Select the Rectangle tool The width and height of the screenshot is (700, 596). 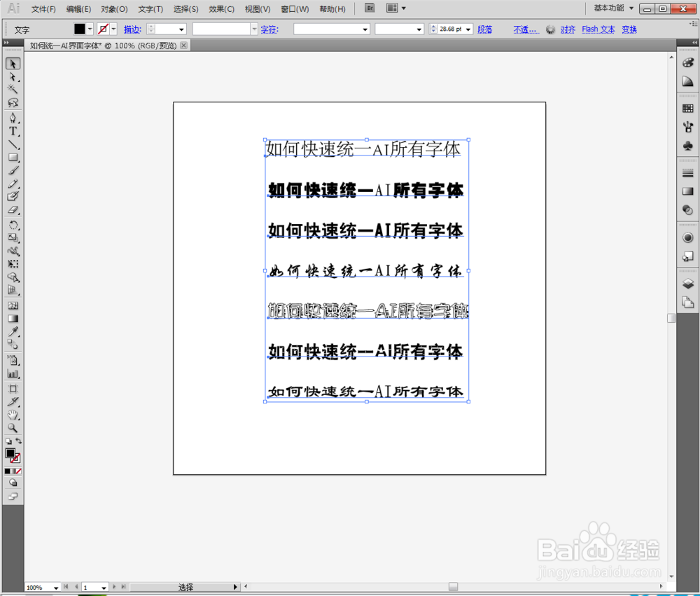pyautogui.click(x=13, y=158)
